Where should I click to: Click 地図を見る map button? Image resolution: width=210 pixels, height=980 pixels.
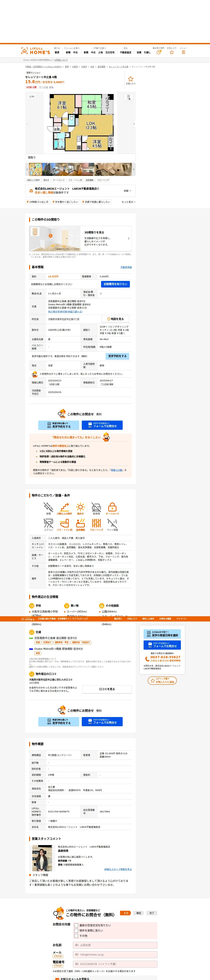coord(115,319)
